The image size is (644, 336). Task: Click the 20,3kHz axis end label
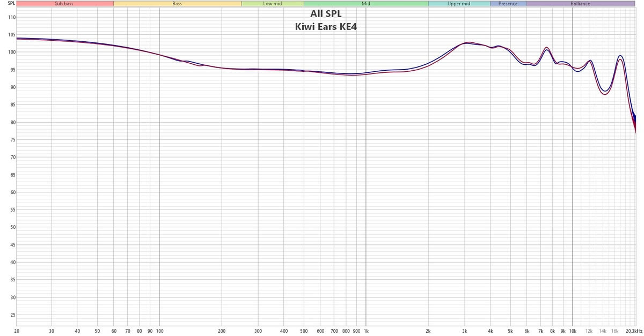point(634,332)
